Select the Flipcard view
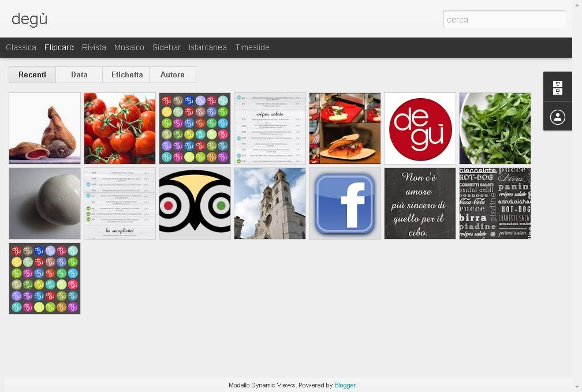 click(x=59, y=47)
